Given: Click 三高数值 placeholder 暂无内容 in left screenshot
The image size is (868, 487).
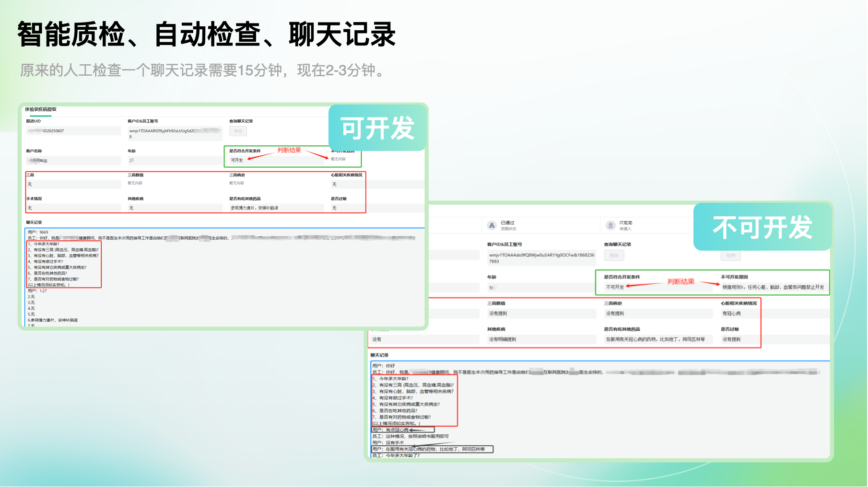Looking at the screenshot, I should pos(135,183).
